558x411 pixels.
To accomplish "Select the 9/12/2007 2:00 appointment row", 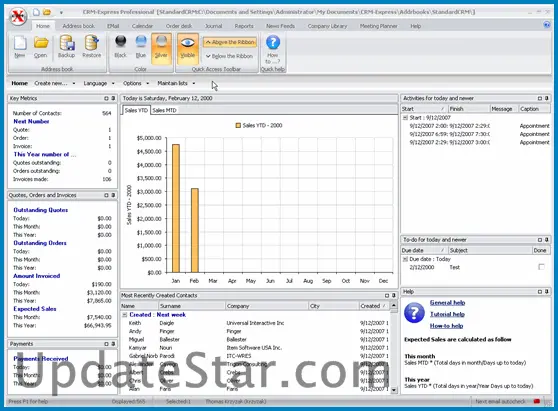I will point(476,126).
